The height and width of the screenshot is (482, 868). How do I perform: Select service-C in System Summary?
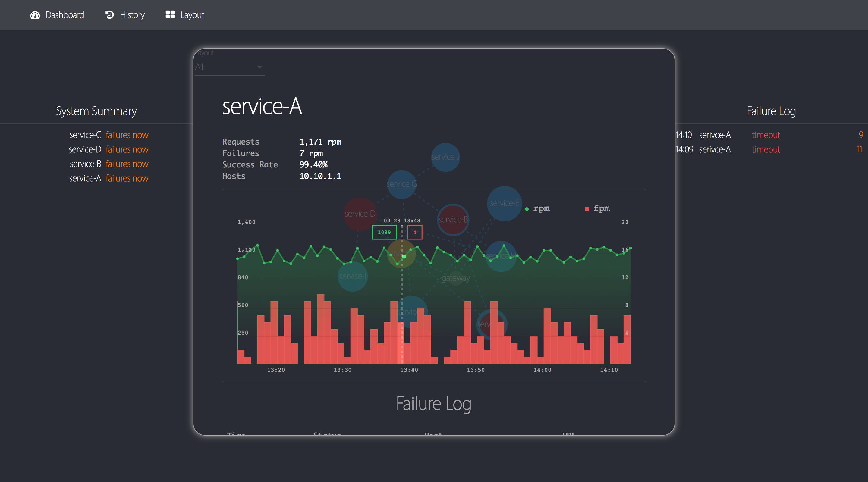tap(85, 135)
